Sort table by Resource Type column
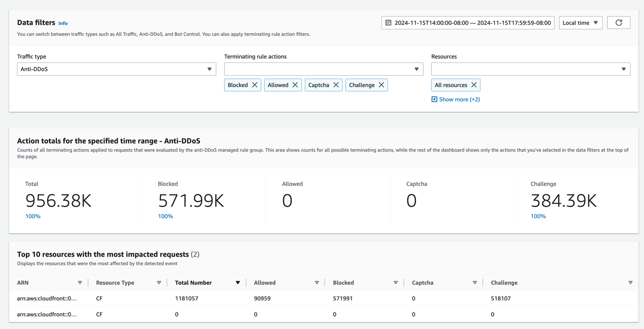Screen dimensions: 644x329 159,283
